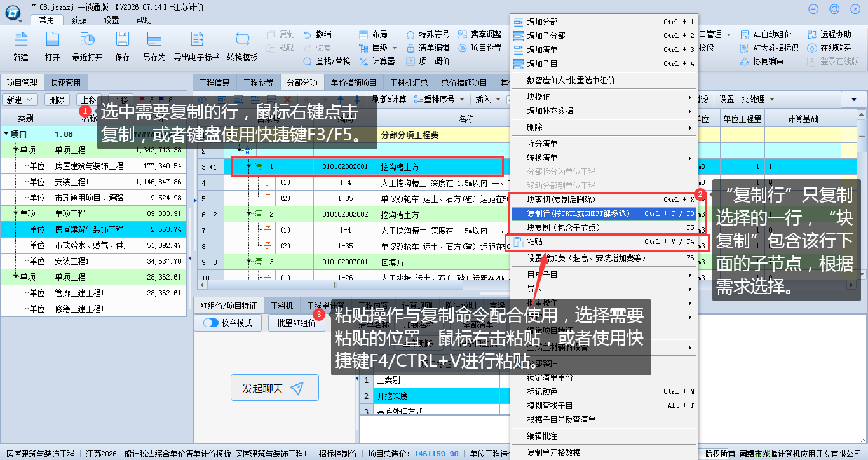The width and height of the screenshot is (868, 460).
Task: Click the 插入 toolbar button
Action: (487, 99)
